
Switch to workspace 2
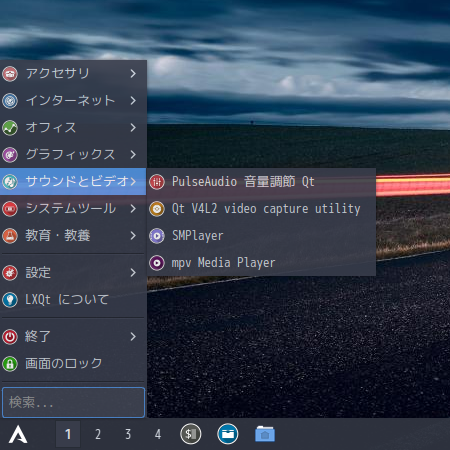click(x=98, y=434)
